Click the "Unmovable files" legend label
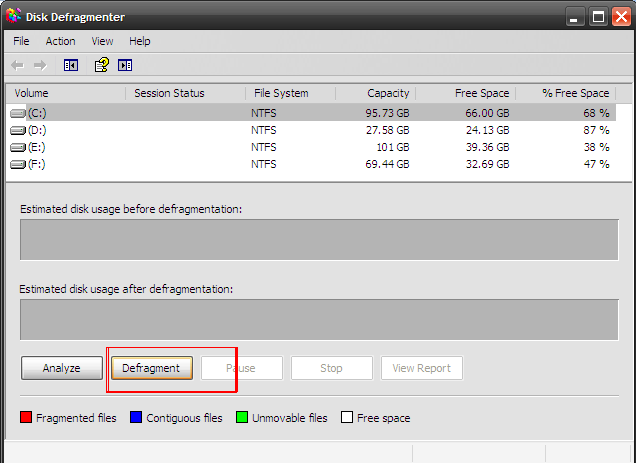Image resolution: width=636 pixels, height=463 pixels. (x=290, y=418)
